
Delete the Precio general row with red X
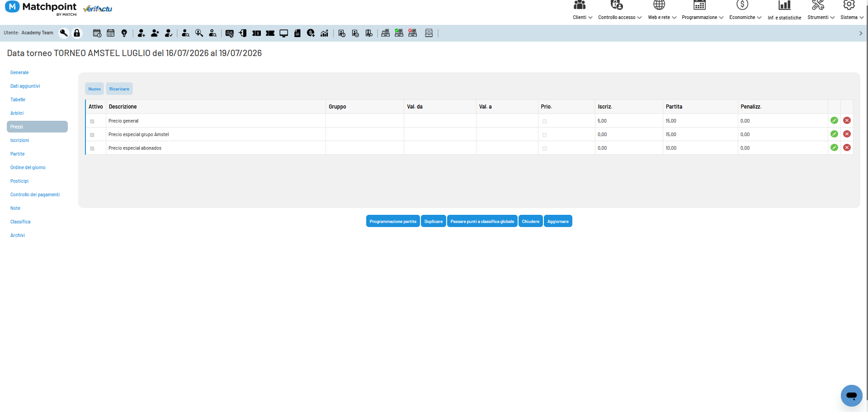(847, 120)
